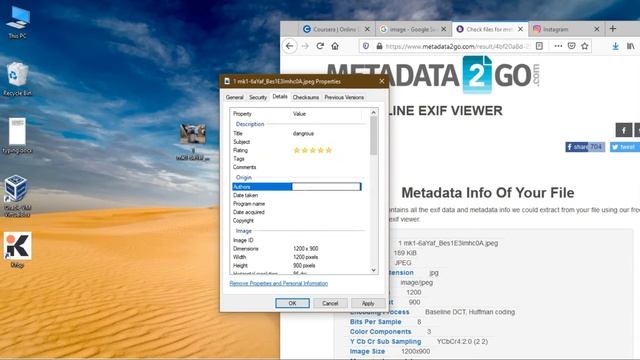
Task: Set rating to the fifth star
Action: point(329,150)
